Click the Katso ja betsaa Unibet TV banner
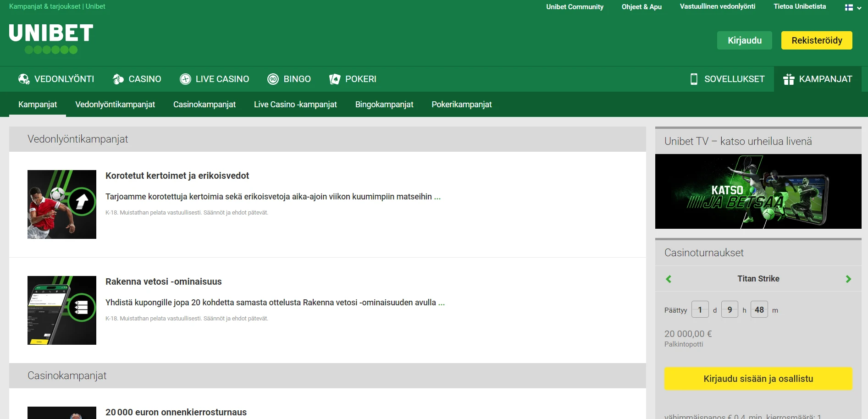Image resolution: width=868 pixels, height=419 pixels. 758,191
